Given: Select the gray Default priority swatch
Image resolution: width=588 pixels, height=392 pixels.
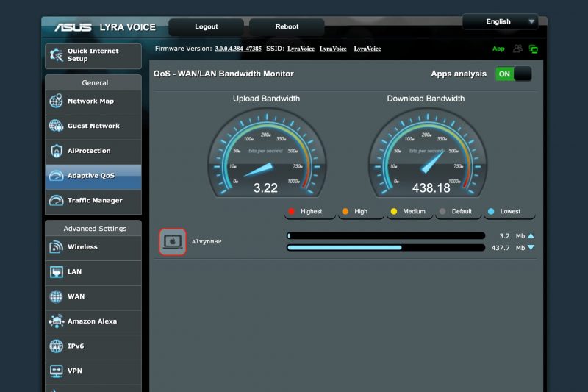Looking at the screenshot, I should click(x=442, y=211).
